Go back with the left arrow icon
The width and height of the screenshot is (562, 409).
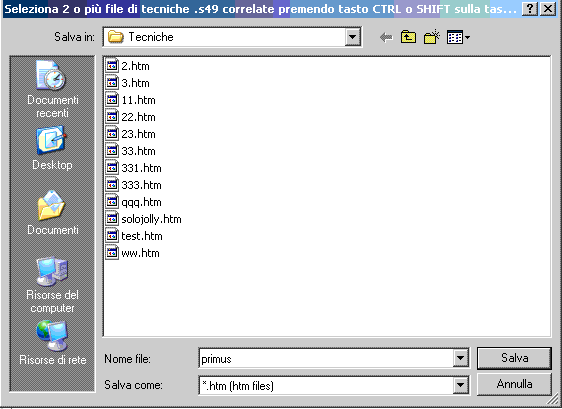point(386,37)
